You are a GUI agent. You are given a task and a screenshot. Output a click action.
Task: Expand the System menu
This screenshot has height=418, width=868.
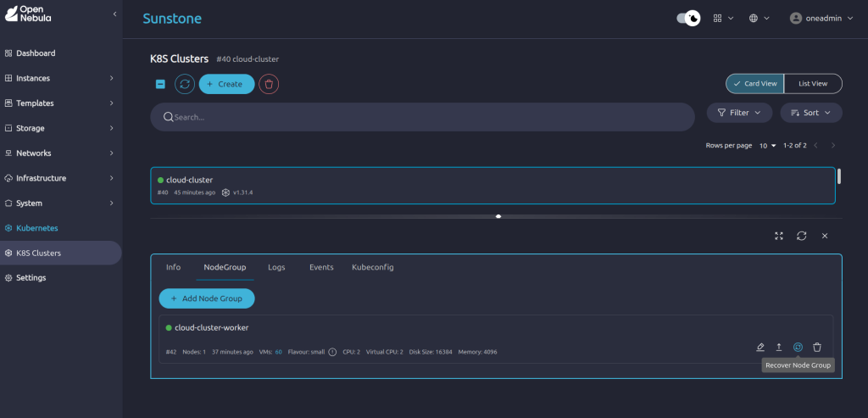pos(61,203)
